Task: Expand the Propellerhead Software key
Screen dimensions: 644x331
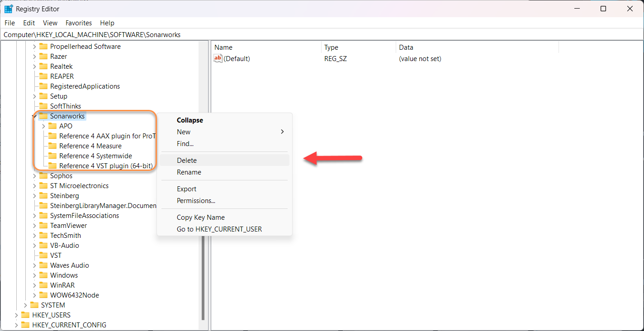Action: [34, 46]
